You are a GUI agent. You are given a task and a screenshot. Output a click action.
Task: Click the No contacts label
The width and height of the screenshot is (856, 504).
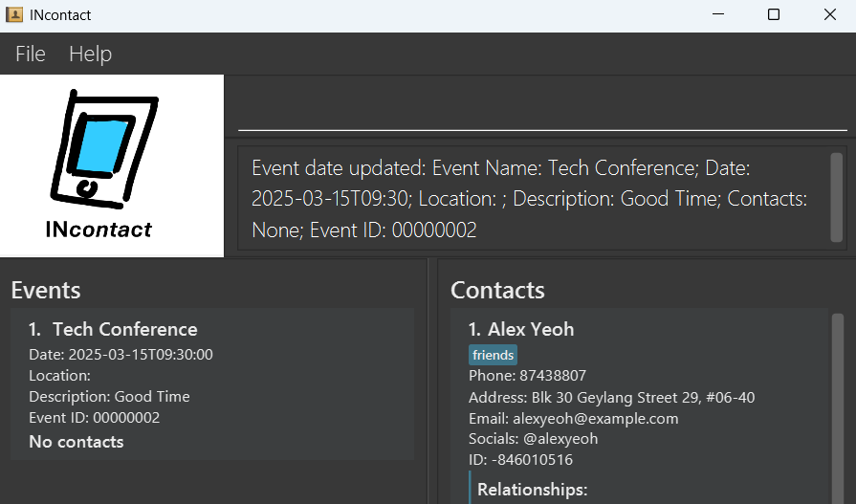(x=77, y=442)
